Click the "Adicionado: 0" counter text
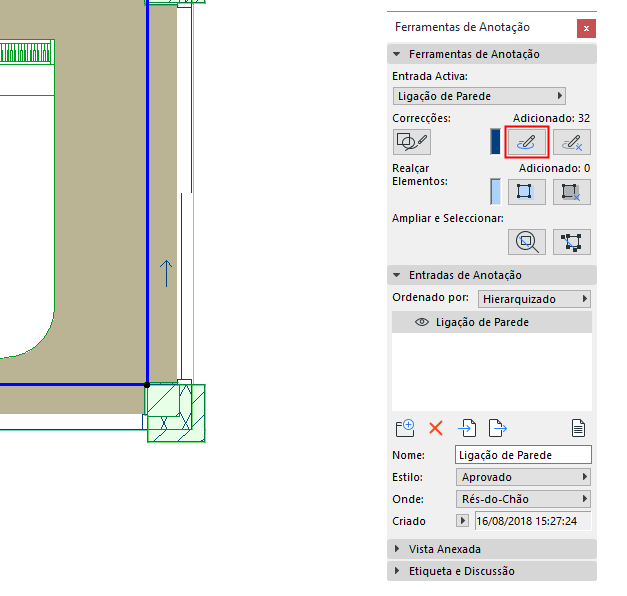This screenshot has height=596, width=627. tap(554, 168)
